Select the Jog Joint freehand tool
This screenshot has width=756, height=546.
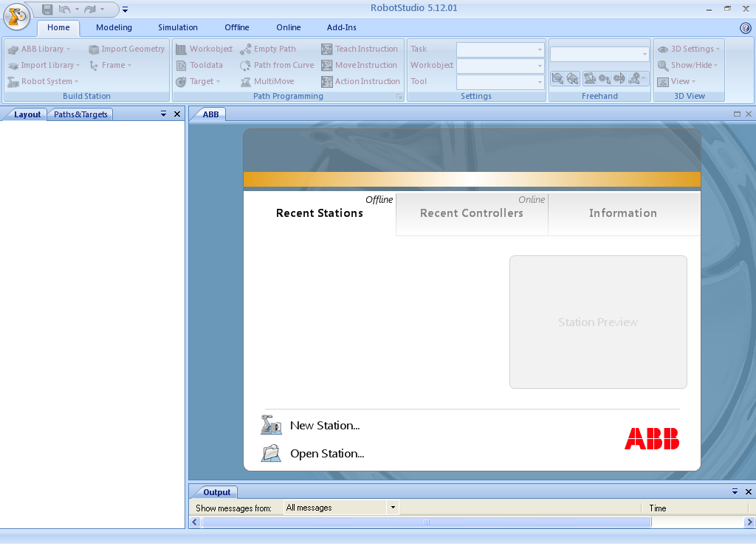[x=590, y=78]
